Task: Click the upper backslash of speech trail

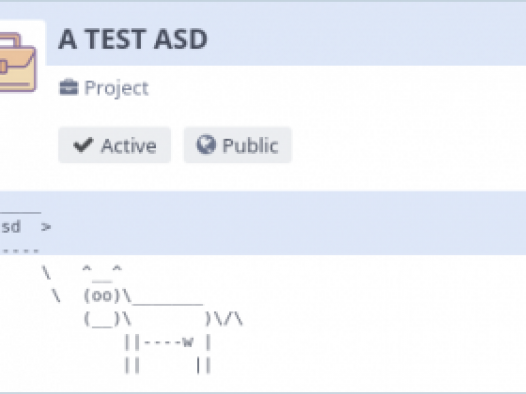Action: (47, 272)
